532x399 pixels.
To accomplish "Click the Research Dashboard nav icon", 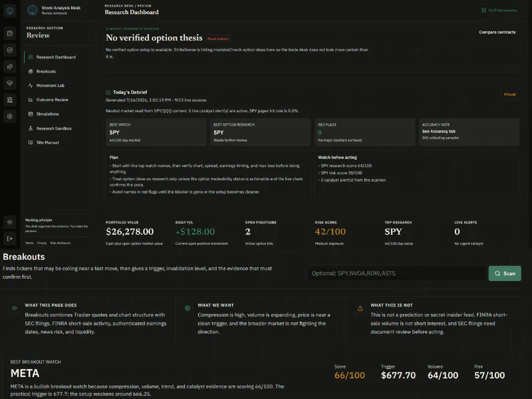I will pyautogui.click(x=31, y=57).
